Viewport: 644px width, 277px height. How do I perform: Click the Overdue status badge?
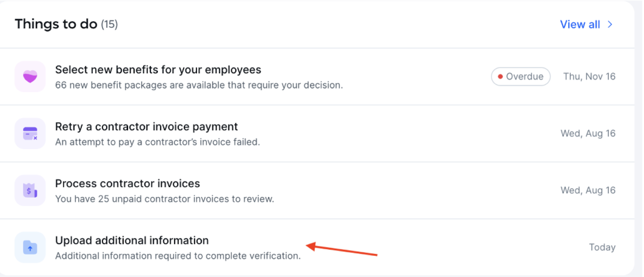[520, 76]
